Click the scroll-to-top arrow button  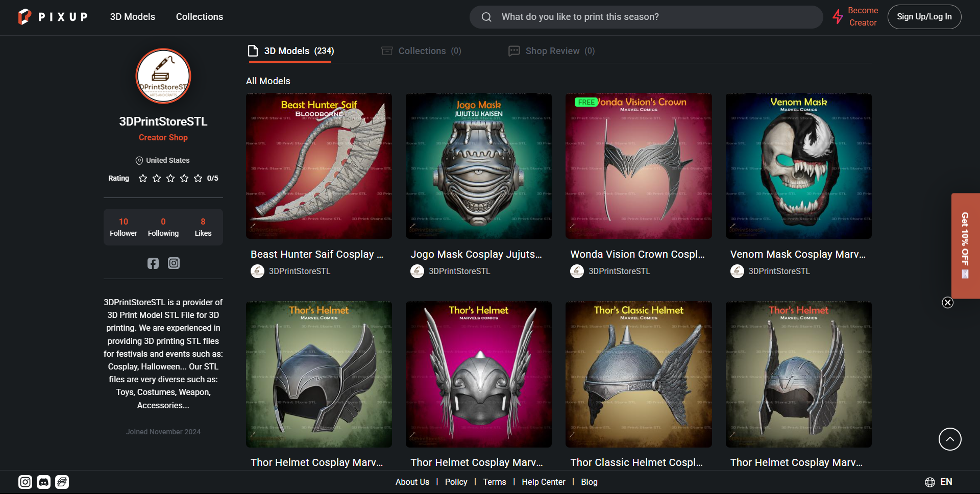949,439
